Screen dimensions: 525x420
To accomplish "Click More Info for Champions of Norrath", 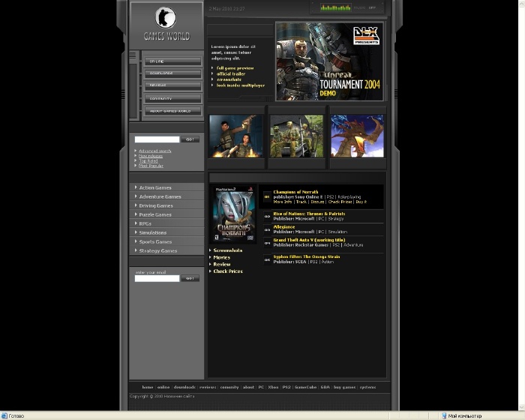I will point(283,202).
